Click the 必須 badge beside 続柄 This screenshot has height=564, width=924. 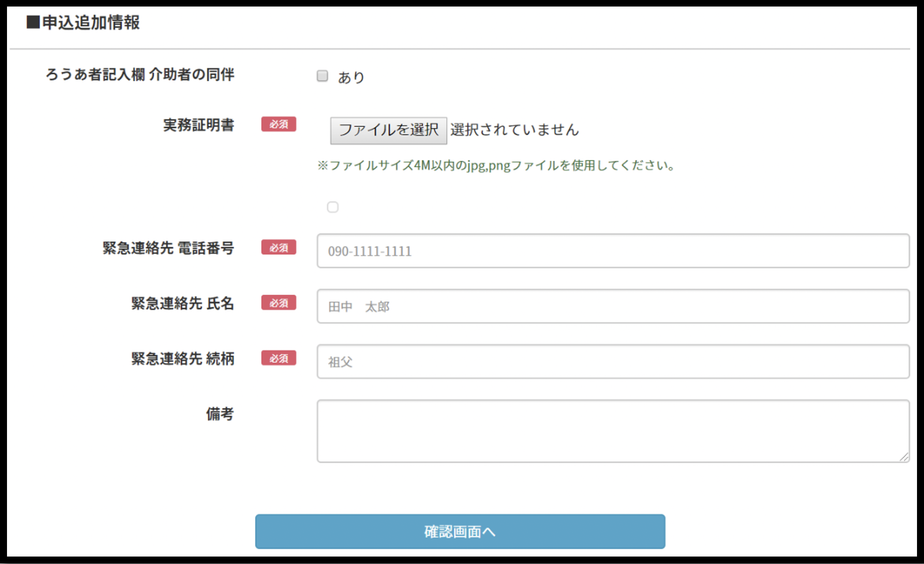coord(278,358)
